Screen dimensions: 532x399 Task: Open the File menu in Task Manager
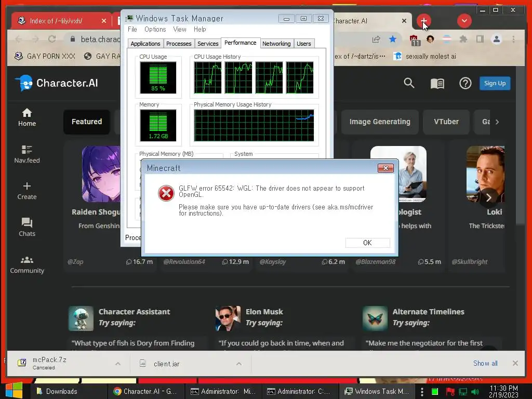click(132, 30)
